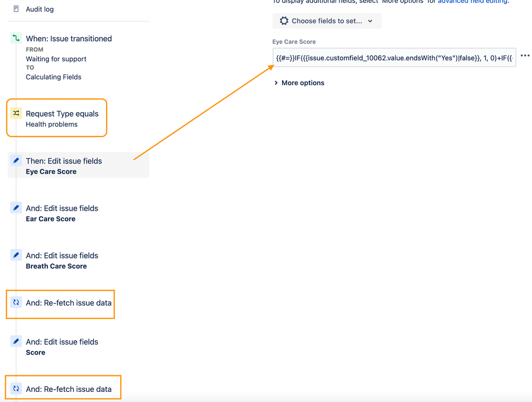Viewport: 532px width, 402px height.
Task: Click the pencil icon beside Ear Care Score
Action: click(x=16, y=208)
